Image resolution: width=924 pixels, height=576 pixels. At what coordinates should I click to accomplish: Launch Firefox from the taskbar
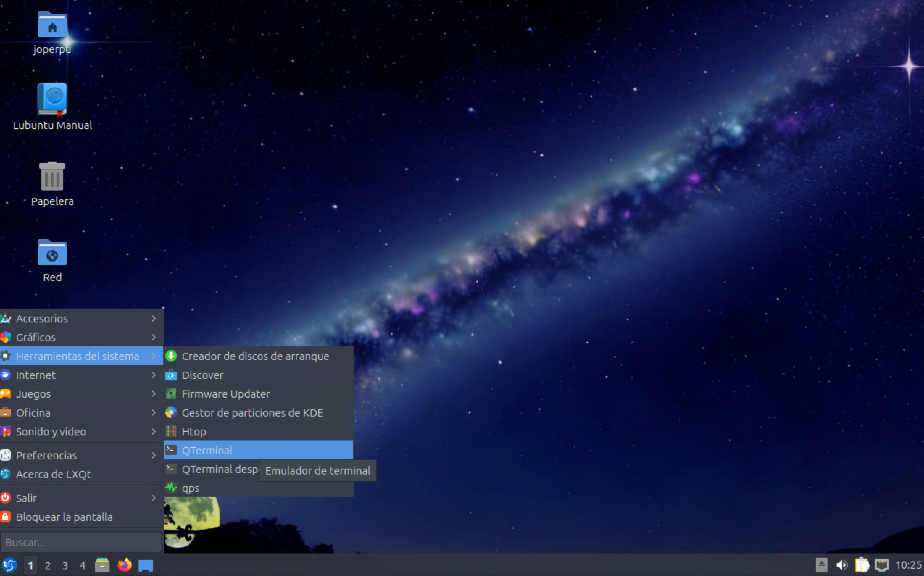tap(124, 565)
